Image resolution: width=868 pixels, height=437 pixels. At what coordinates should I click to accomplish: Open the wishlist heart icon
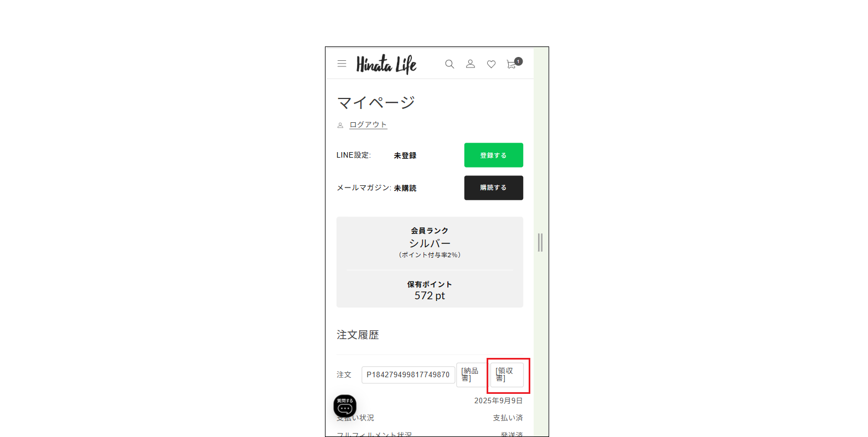pyautogui.click(x=491, y=65)
